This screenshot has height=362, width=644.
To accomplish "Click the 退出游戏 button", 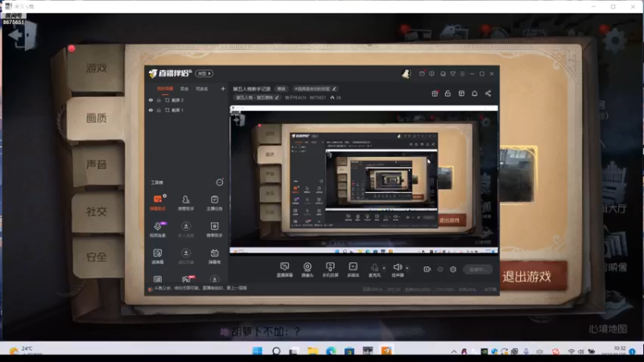I will point(527,276).
